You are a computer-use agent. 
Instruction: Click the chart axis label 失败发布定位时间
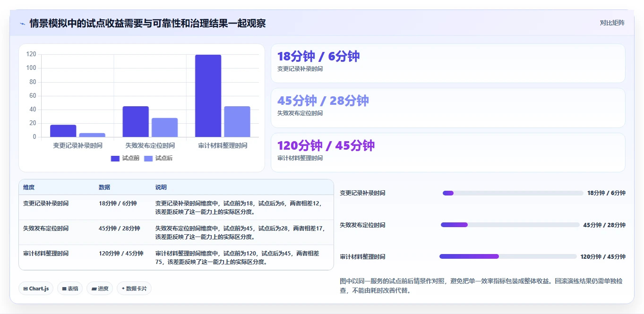point(150,145)
